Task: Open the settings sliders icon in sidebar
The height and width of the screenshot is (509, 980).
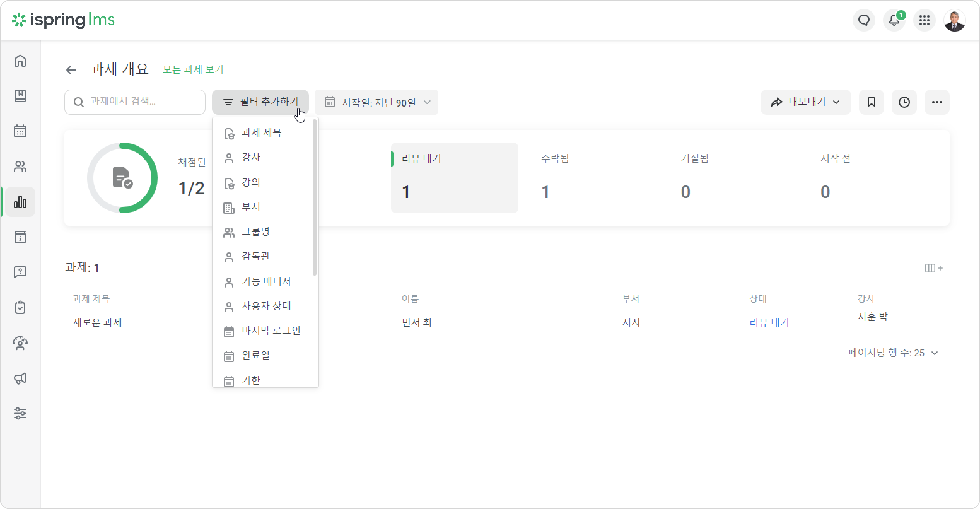Action: coord(20,413)
